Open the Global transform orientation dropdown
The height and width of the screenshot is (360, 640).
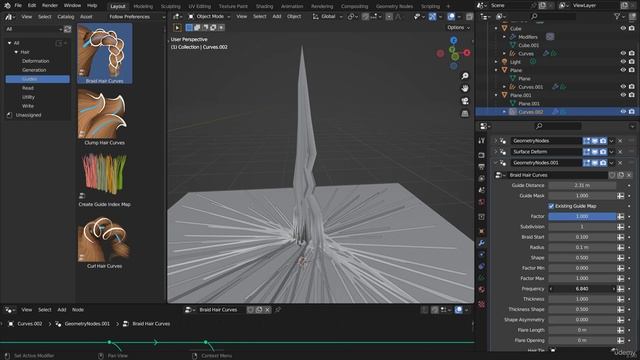(x=328, y=17)
